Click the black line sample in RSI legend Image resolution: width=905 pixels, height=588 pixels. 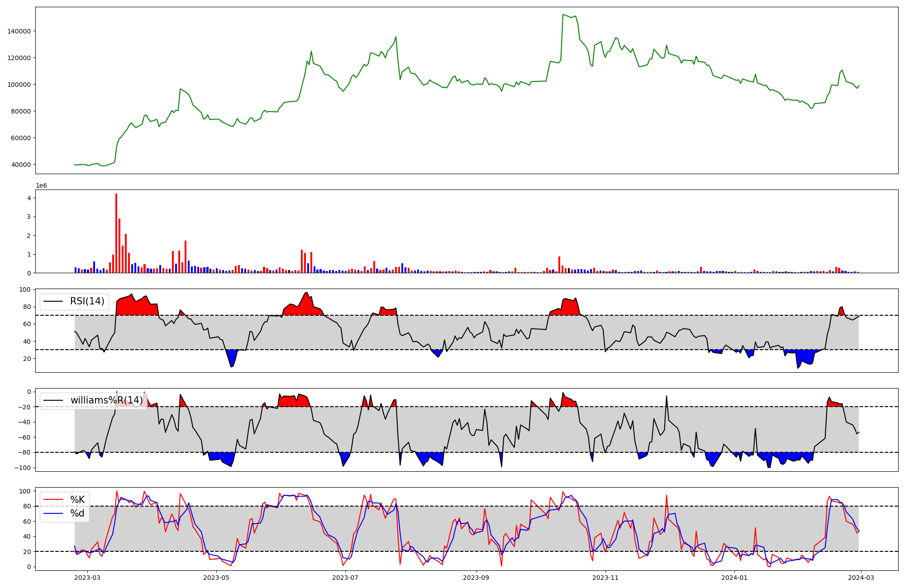tap(52, 301)
